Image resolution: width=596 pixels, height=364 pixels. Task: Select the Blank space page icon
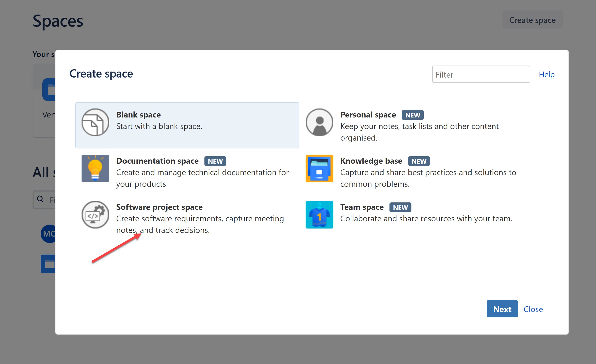(x=95, y=122)
